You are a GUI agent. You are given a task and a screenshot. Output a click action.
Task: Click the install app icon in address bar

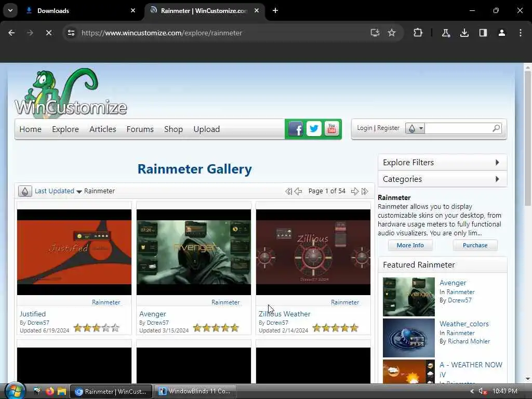point(375,33)
